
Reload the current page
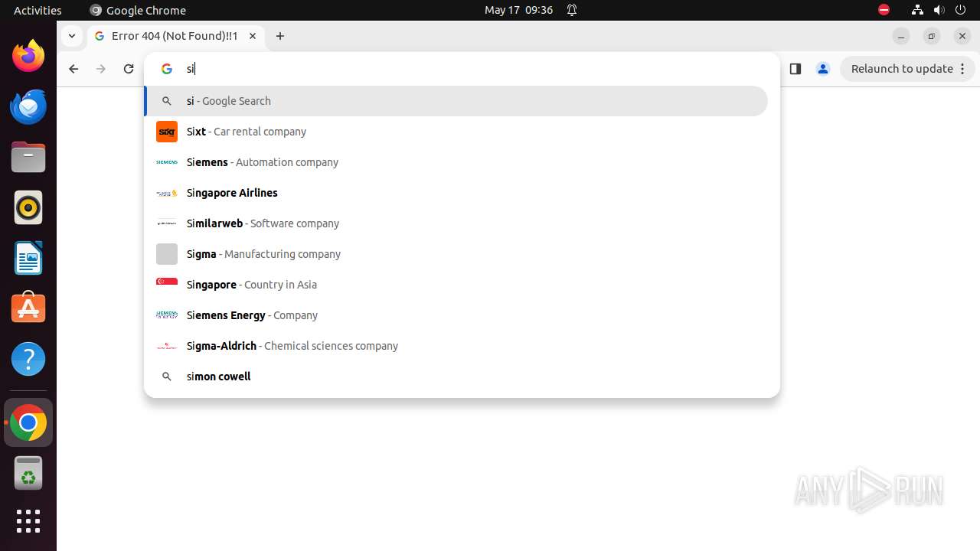pyautogui.click(x=129, y=69)
